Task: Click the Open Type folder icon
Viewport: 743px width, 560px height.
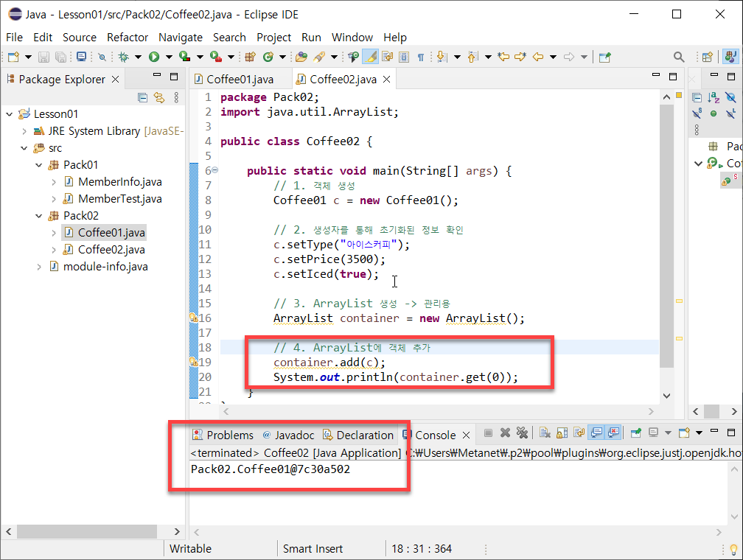Action: click(301, 57)
